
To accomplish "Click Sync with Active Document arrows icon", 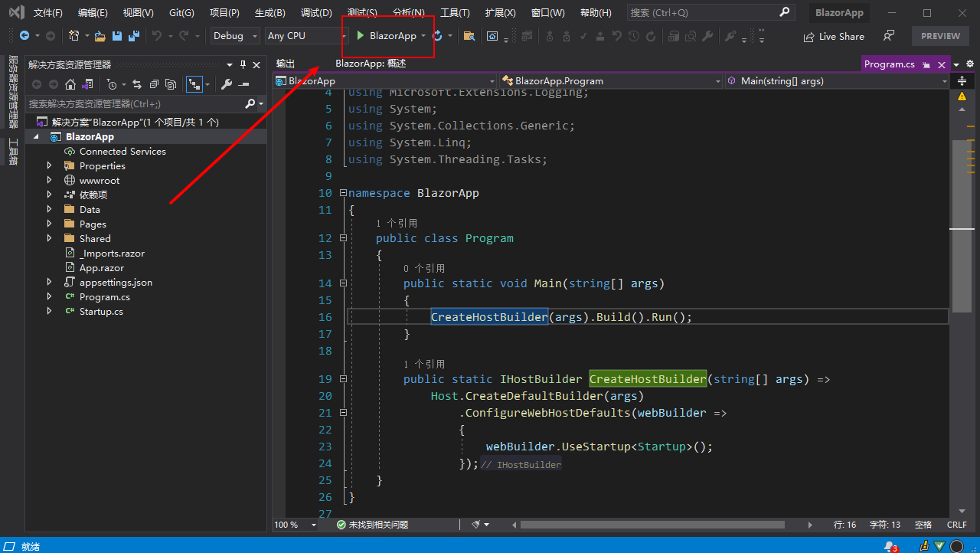I will click(137, 84).
